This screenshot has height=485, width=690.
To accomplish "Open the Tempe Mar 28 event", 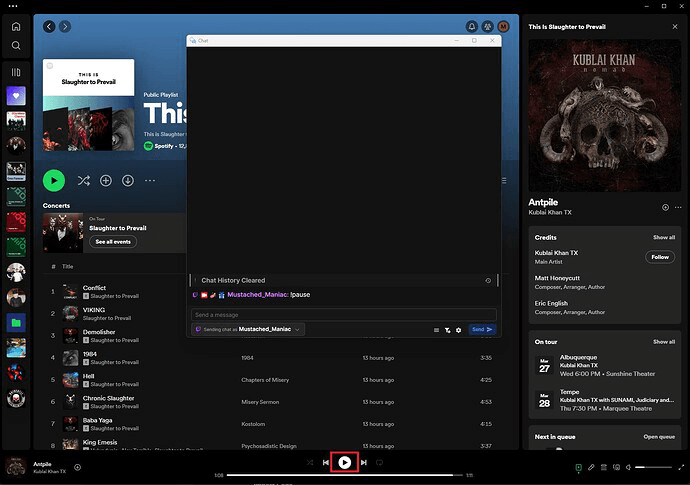I will pos(605,400).
